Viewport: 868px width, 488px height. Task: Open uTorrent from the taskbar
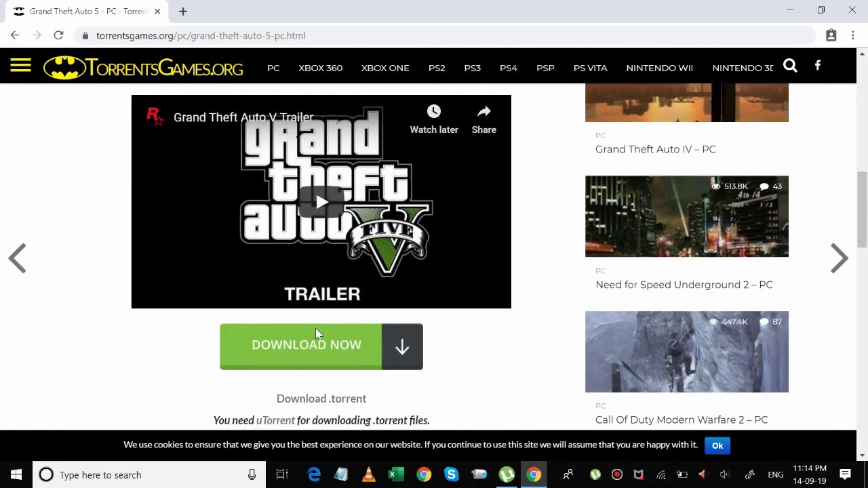click(x=507, y=474)
